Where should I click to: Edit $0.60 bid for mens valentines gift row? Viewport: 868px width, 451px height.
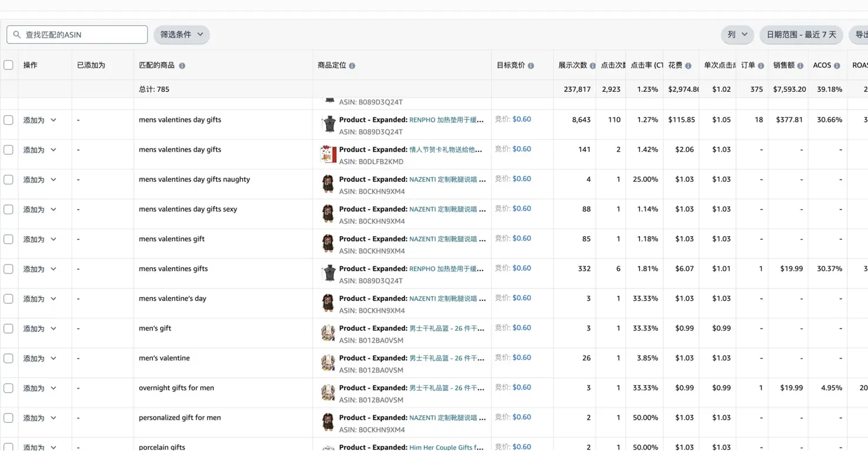(522, 238)
